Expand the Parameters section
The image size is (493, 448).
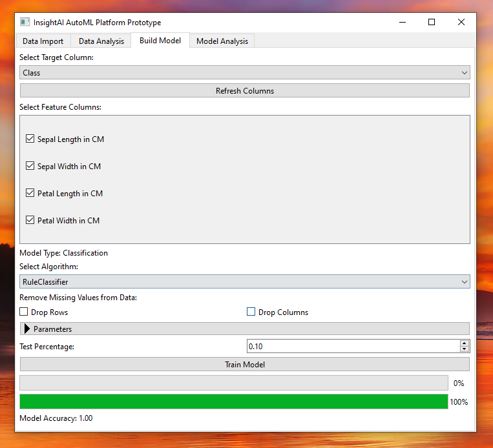click(x=245, y=329)
